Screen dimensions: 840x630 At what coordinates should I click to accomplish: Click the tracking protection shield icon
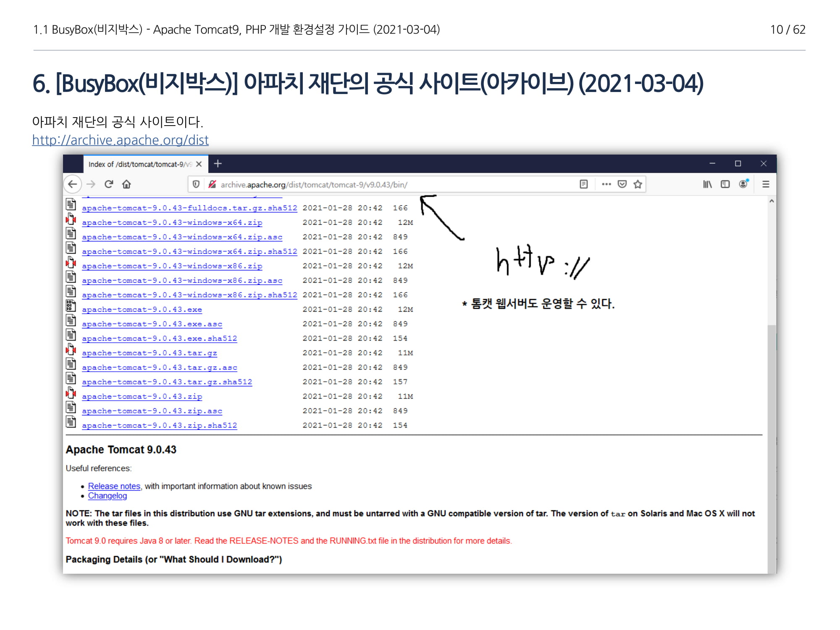pos(196,184)
